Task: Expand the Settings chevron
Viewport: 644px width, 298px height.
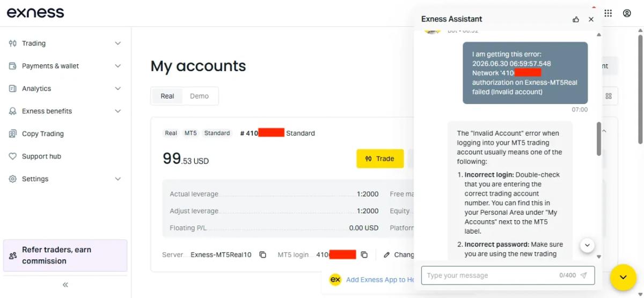Action: (118, 178)
